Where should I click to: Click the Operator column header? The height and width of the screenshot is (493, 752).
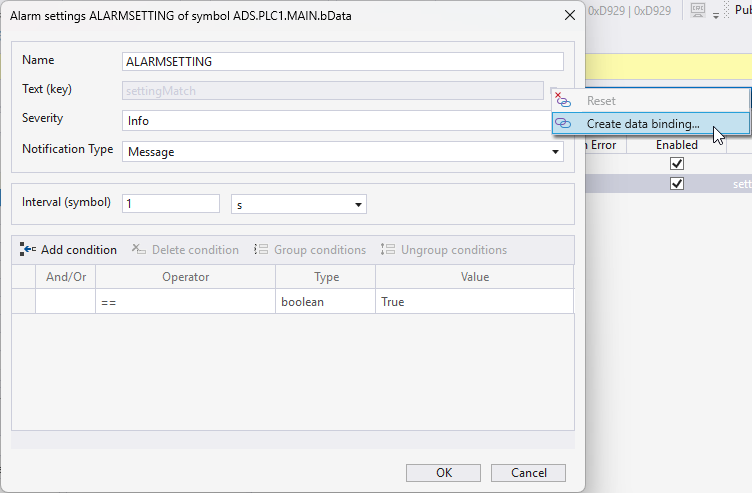185,277
